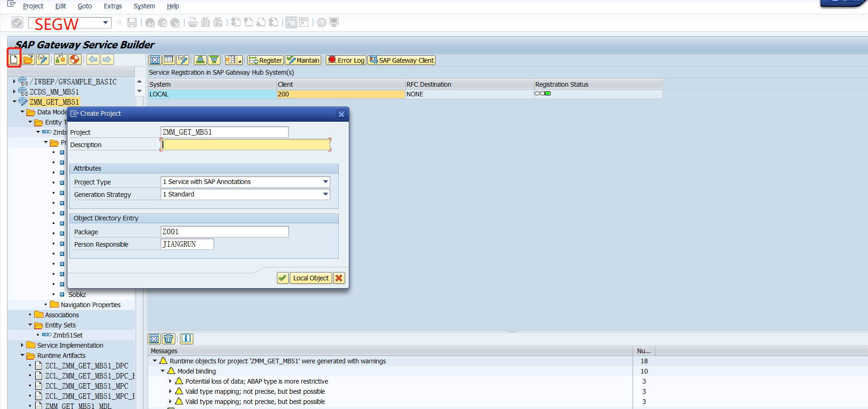Click the Person Responsible input field

click(x=187, y=244)
